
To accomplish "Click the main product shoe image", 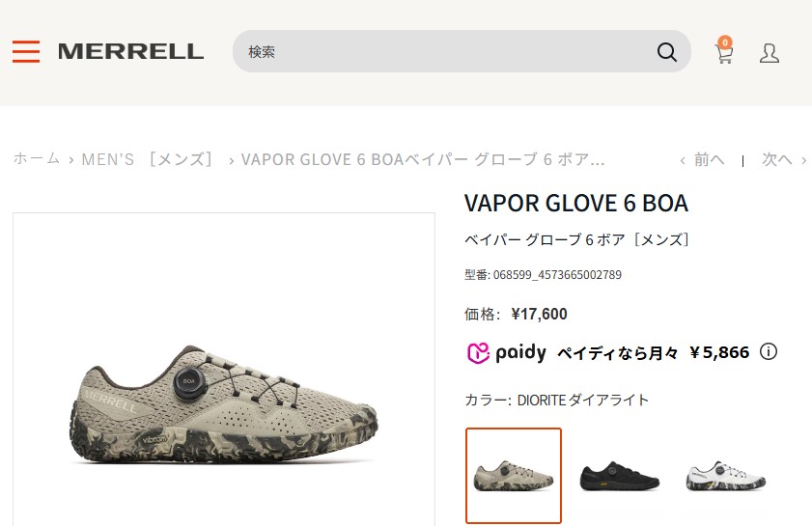I will tap(224, 404).
